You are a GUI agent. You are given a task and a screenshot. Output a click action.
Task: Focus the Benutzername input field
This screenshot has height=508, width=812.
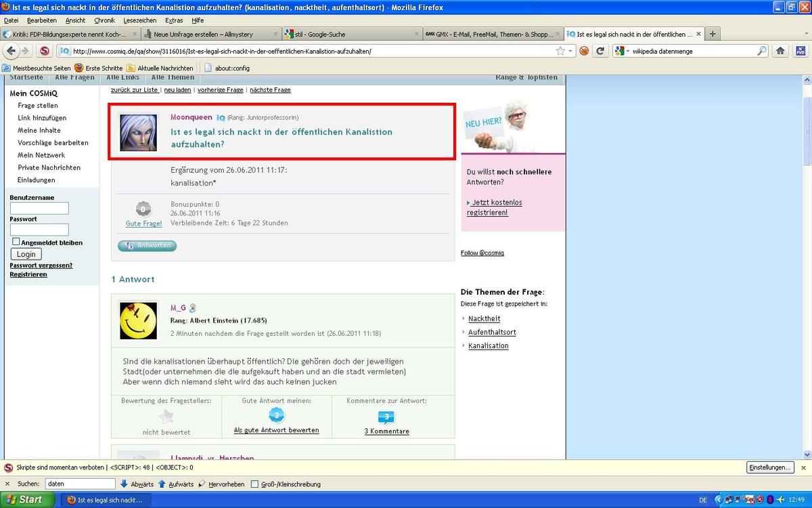coord(39,208)
